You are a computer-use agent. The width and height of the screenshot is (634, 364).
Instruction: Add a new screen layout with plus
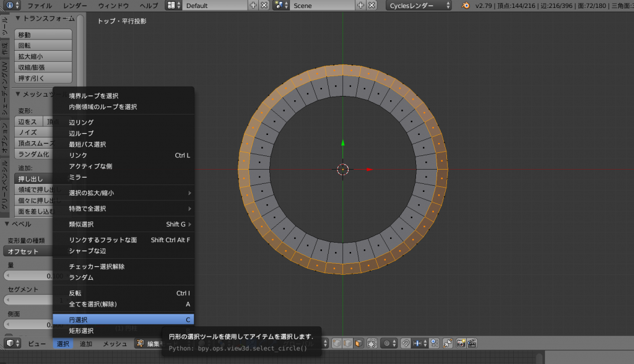click(253, 6)
